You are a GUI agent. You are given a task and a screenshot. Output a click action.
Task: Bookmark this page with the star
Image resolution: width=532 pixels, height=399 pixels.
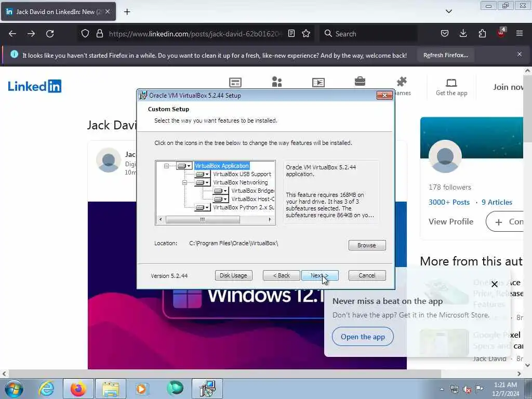306,34
